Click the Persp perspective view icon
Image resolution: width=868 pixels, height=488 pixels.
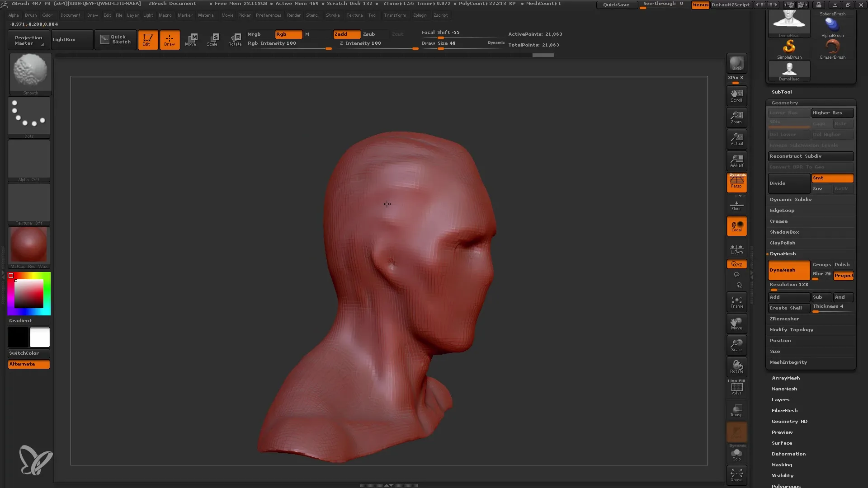tap(736, 183)
